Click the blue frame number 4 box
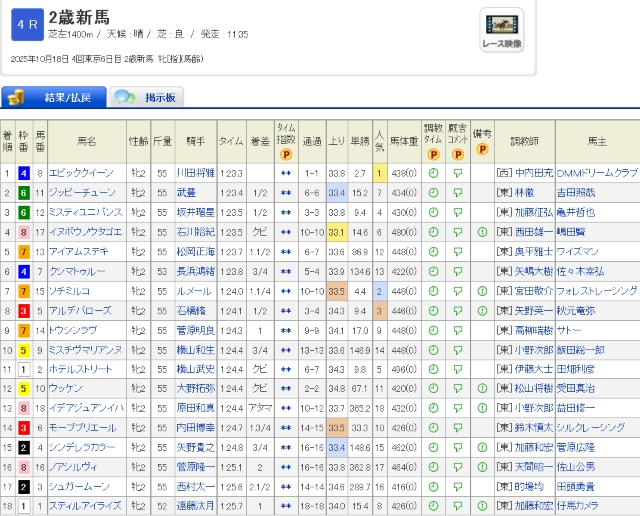 click(x=23, y=173)
